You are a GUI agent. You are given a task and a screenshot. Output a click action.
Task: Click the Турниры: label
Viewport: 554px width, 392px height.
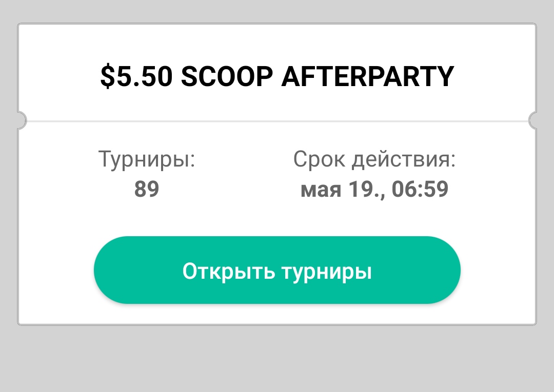click(147, 159)
